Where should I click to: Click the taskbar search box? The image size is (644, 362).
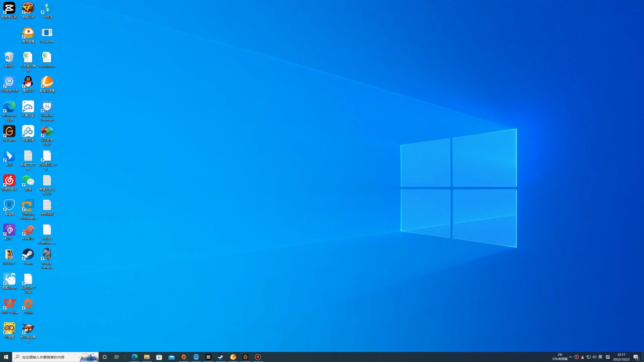tap(50, 357)
